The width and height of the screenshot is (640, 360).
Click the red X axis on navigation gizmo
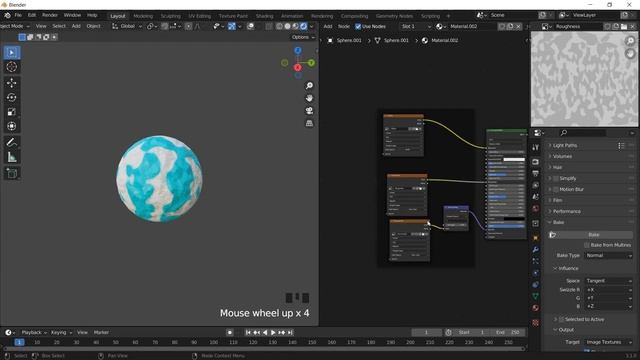click(298, 67)
